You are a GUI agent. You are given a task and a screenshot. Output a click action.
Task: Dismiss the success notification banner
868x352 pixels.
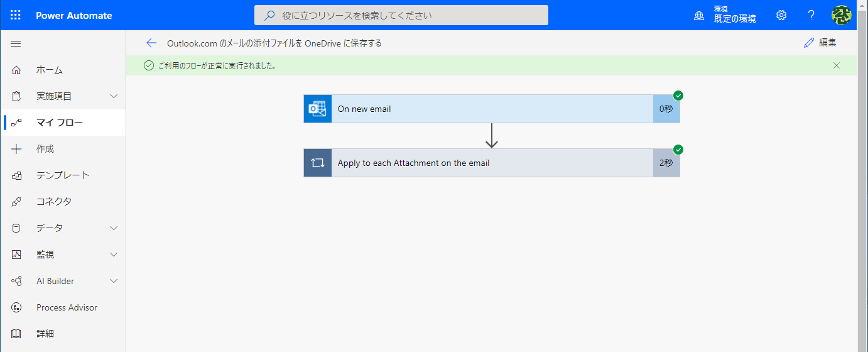(x=837, y=65)
